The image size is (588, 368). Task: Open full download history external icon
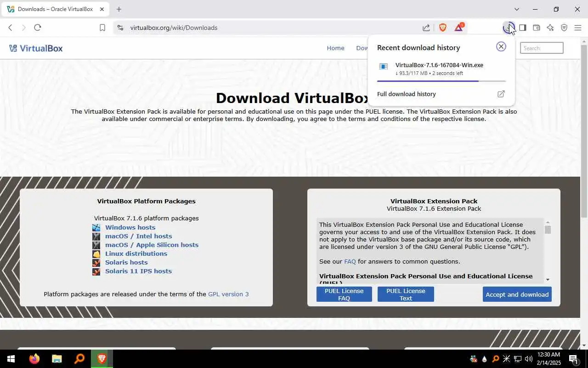click(x=501, y=94)
